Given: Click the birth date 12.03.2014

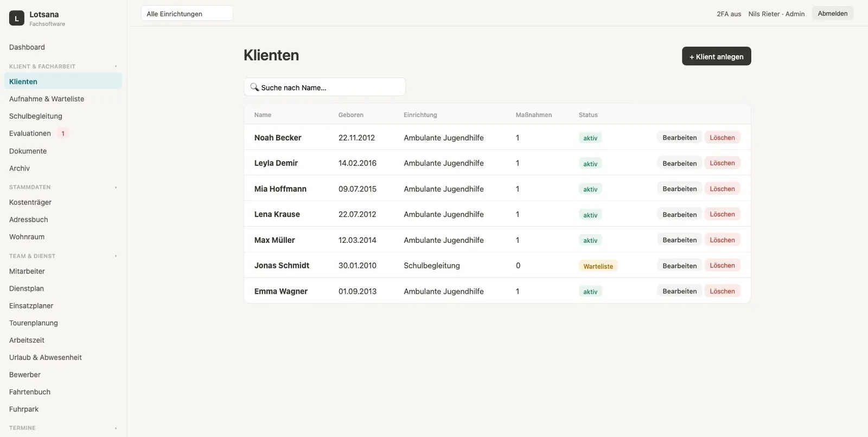Looking at the screenshot, I should coord(357,240).
